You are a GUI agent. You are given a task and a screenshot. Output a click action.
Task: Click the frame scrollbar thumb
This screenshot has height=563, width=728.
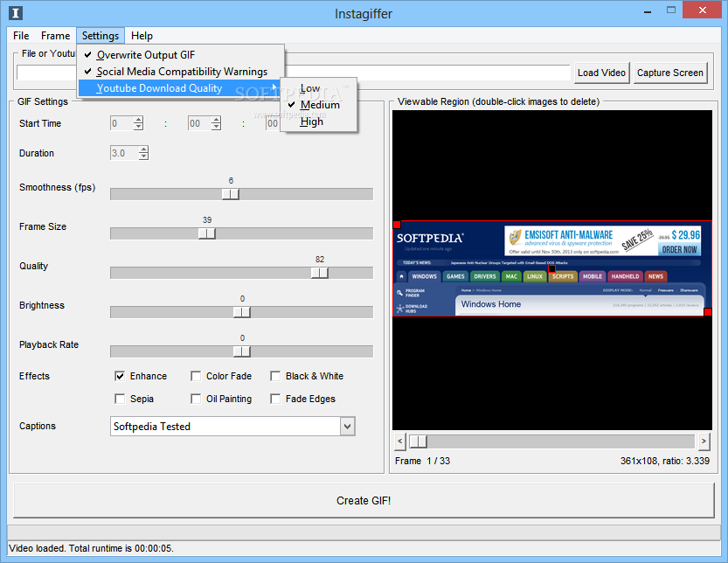click(418, 441)
